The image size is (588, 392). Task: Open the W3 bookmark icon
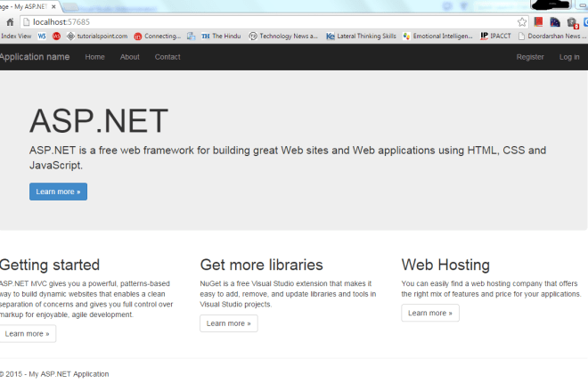[42, 36]
